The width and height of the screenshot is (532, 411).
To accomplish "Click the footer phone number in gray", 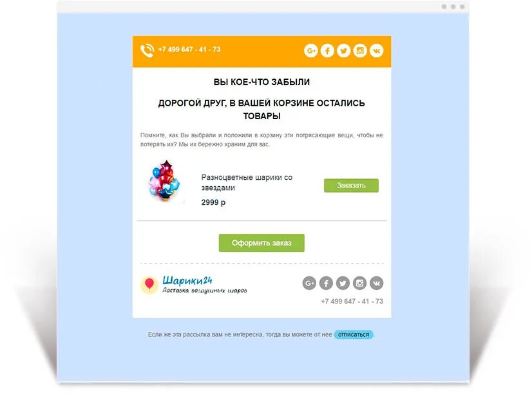I will coord(352,301).
